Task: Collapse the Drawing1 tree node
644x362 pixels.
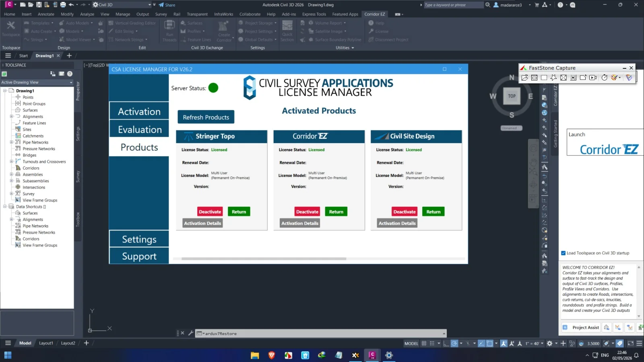Action: pos(5,91)
